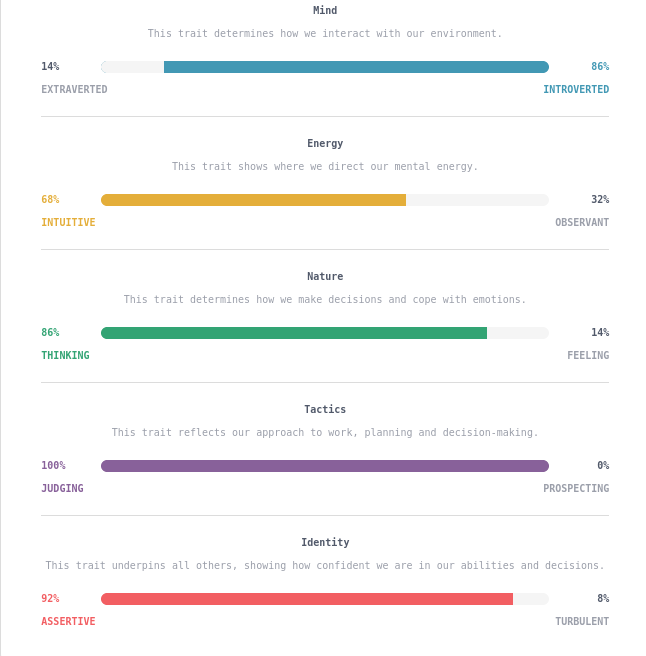Click the Identity section heading
Screen dimensions: 646x656
[x=325, y=543]
